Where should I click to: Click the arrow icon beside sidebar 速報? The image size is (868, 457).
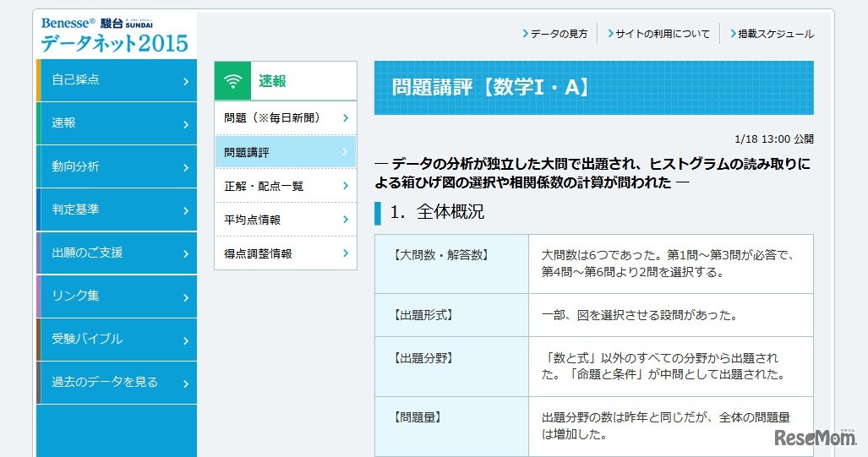tap(186, 124)
